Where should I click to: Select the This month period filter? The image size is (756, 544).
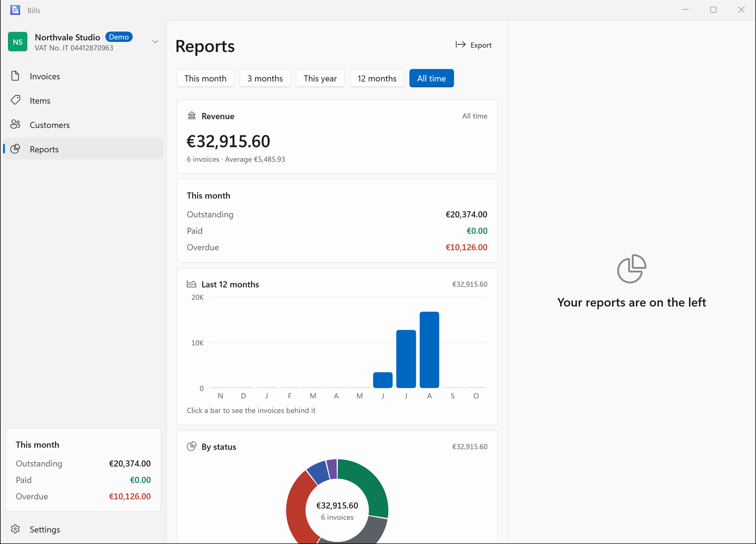[x=206, y=78]
